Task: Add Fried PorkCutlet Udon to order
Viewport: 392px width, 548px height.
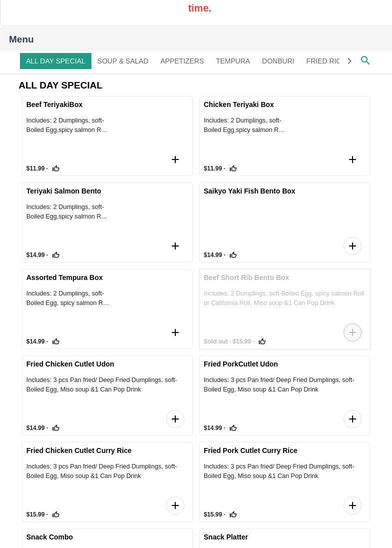Action: click(353, 419)
